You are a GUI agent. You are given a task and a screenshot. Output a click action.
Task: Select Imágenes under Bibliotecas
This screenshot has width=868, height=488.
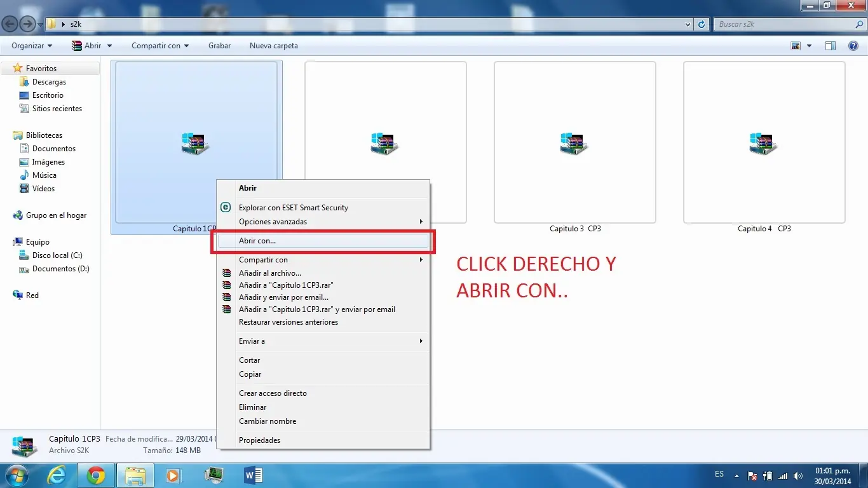(x=48, y=162)
